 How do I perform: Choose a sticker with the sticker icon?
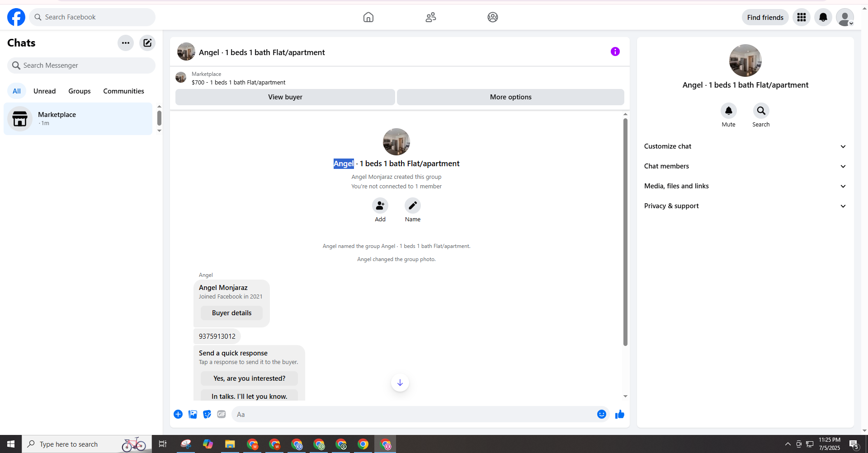(x=207, y=414)
